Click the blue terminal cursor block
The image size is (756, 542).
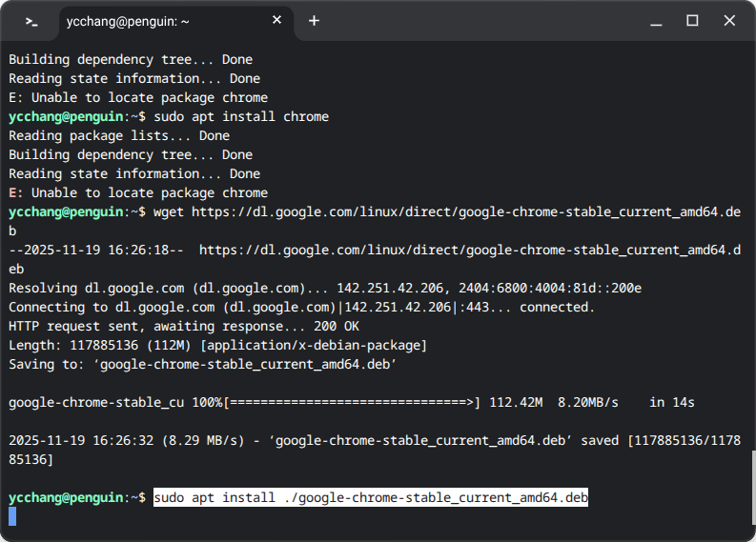(x=12, y=516)
